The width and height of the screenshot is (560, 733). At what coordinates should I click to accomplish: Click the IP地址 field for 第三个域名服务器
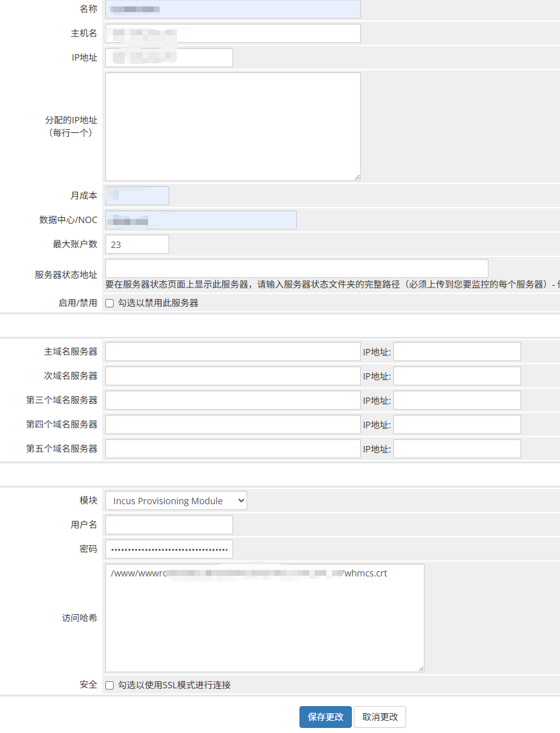point(457,400)
